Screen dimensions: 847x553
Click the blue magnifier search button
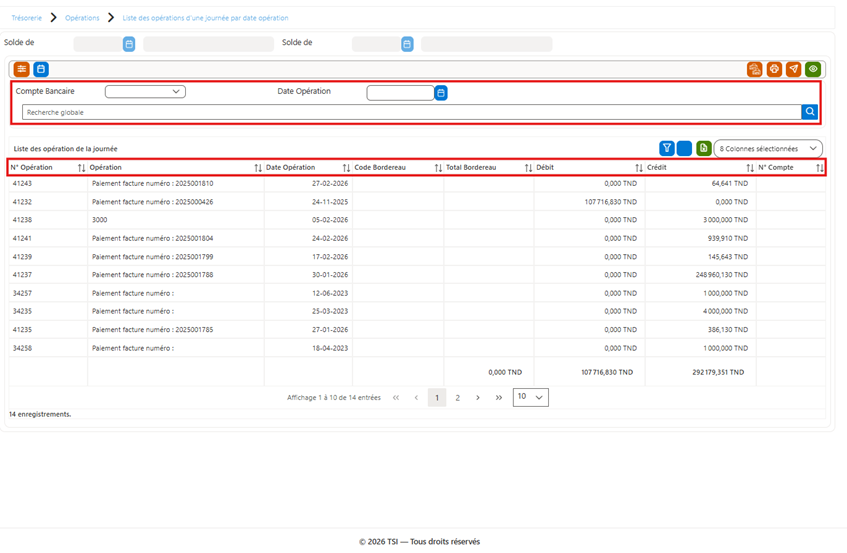click(x=810, y=112)
